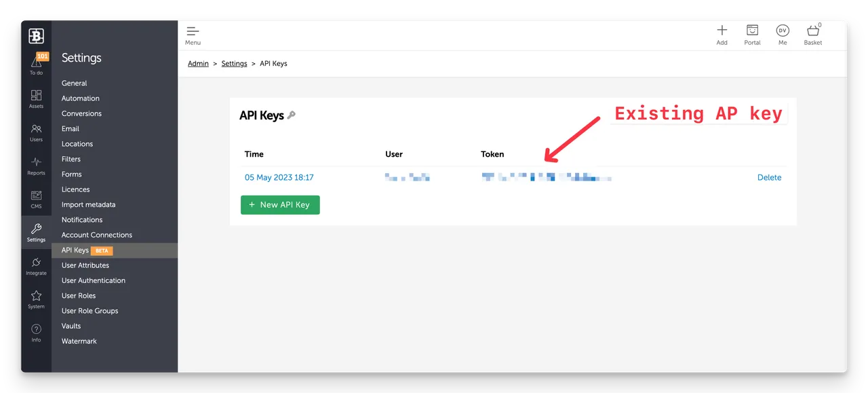Click the To do alert icon
Screen dimensions: 868x393
36,62
